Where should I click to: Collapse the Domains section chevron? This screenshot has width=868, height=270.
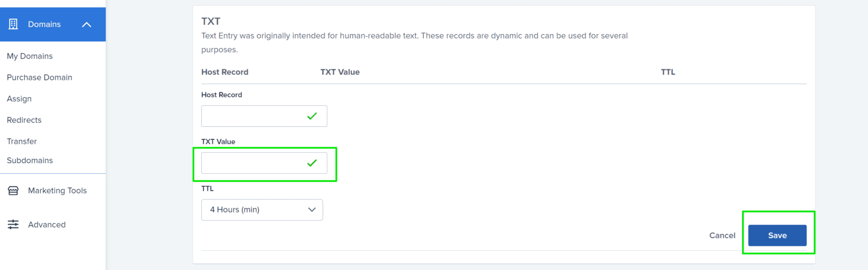86,24
